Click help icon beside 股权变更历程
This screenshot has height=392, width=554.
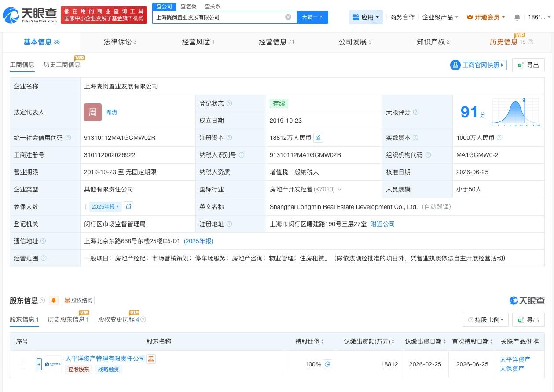[143, 319]
